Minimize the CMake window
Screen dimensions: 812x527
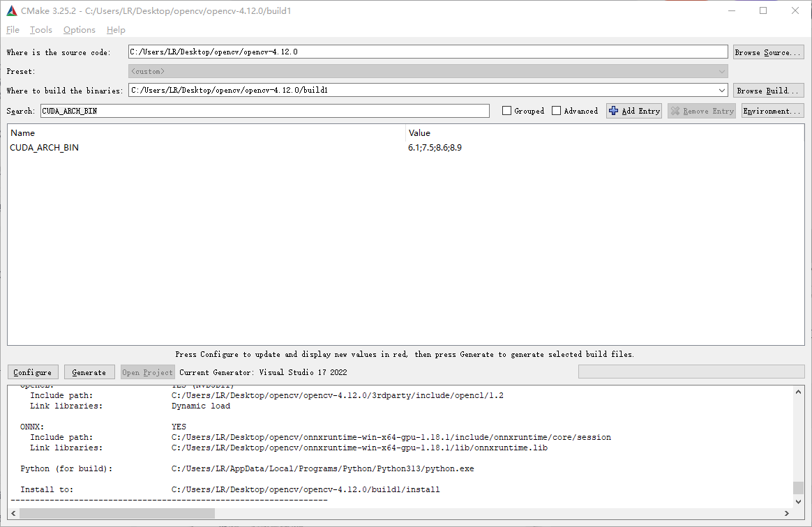tap(731, 10)
